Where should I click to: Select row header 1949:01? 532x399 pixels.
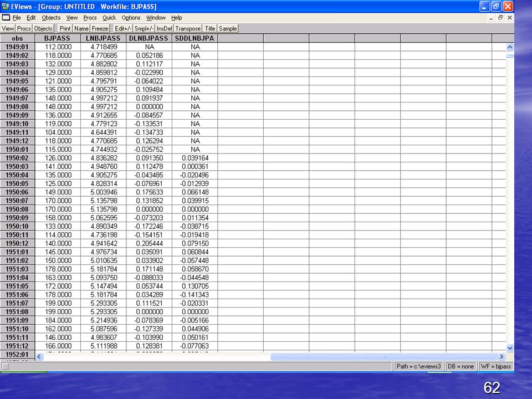click(x=17, y=47)
